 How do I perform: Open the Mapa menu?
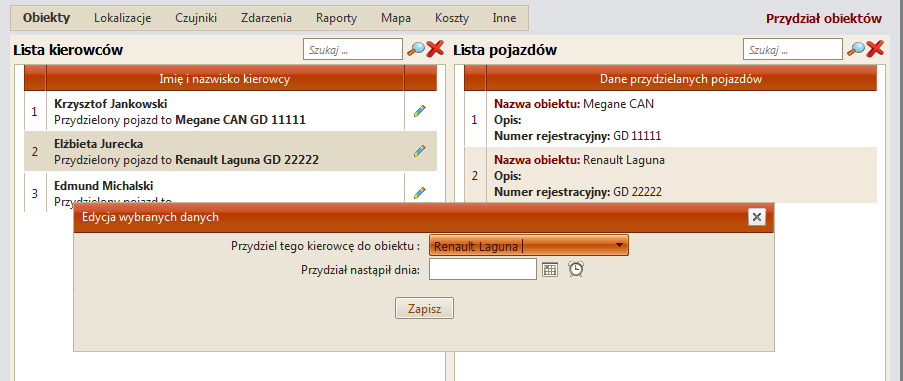(x=396, y=18)
